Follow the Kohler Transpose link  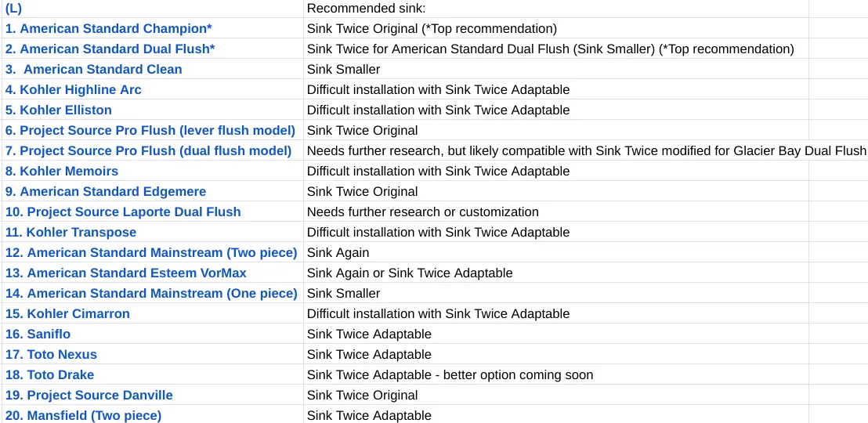[x=71, y=233]
